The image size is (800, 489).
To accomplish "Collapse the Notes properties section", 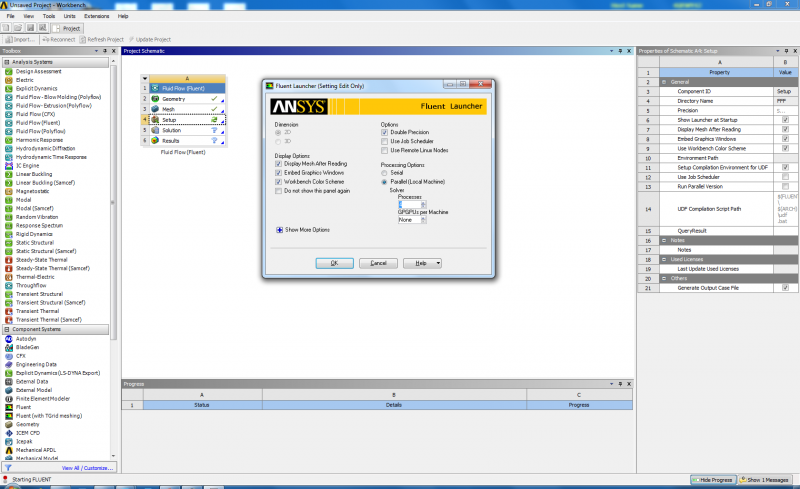I will click(x=664, y=240).
